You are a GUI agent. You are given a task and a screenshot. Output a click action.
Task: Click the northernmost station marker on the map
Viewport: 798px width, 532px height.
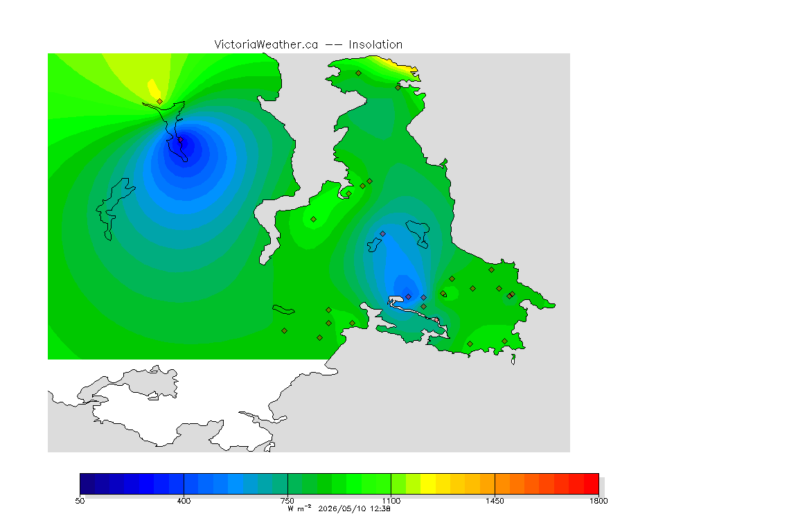pos(359,73)
